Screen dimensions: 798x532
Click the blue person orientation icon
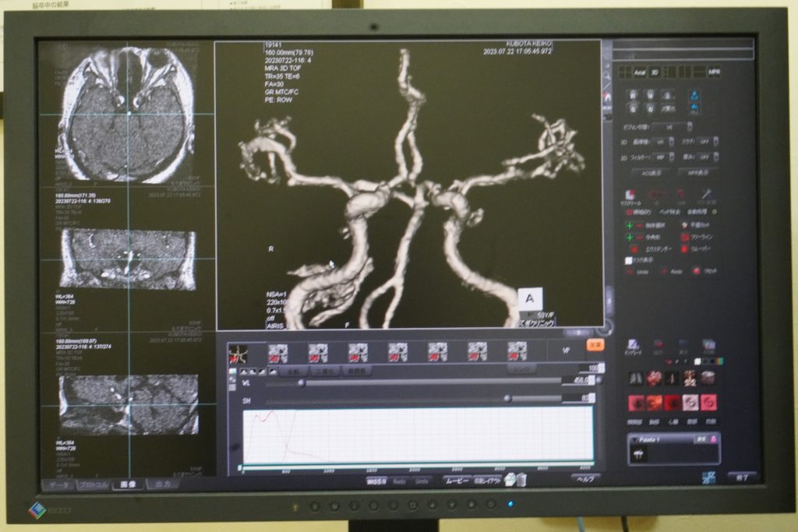(x=694, y=96)
